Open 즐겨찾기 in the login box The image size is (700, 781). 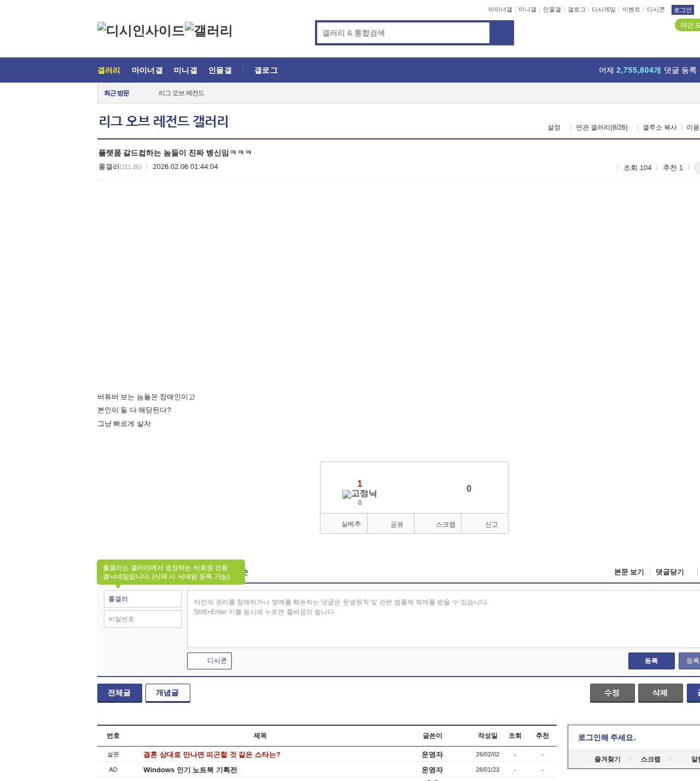tap(608, 760)
